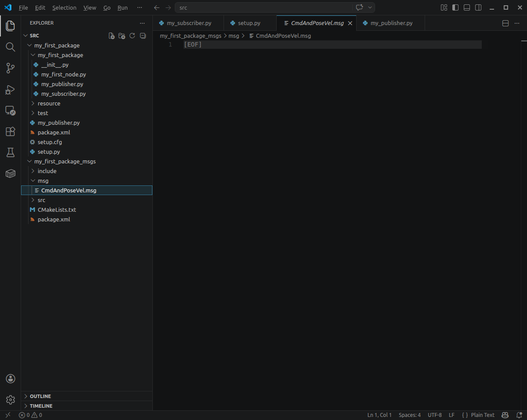The image size is (527, 420).
Task: Show more menu items via ellipsis
Action: click(x=140, y=7)
